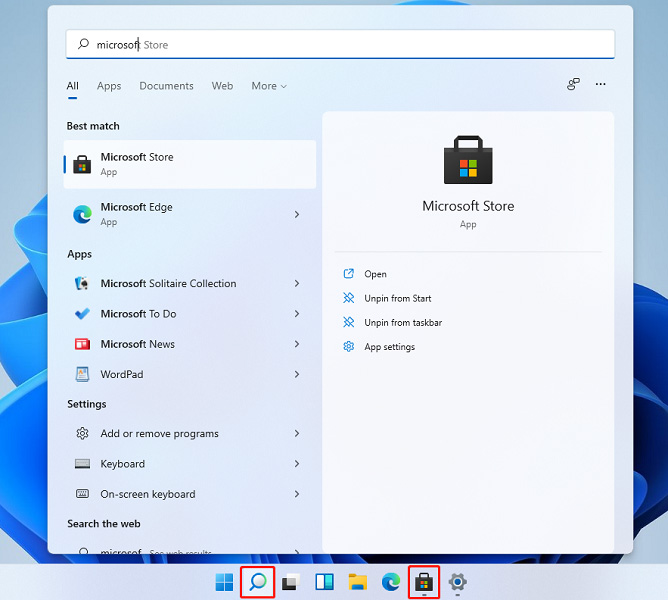Screen dimensions: 668x600
Task: Expand WordPad result chevron
Action: [297, 374]
